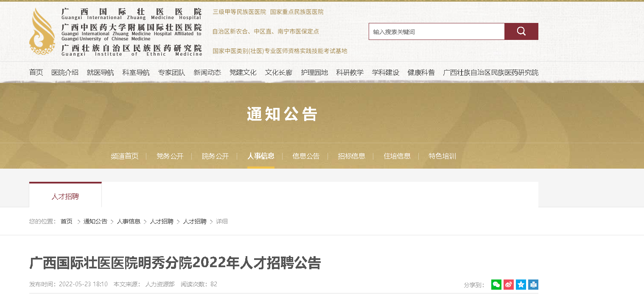Open 科室导航 menu
Image resolution: width=644 pixels, height=302 pixels.
[x=136, y=73]
